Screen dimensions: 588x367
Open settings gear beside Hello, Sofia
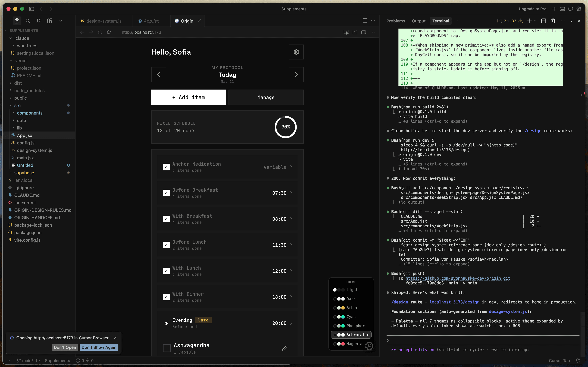296,52
